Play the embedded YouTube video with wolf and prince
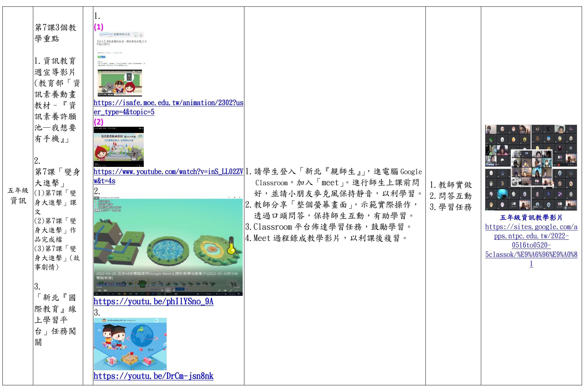 tap(120, 83)
